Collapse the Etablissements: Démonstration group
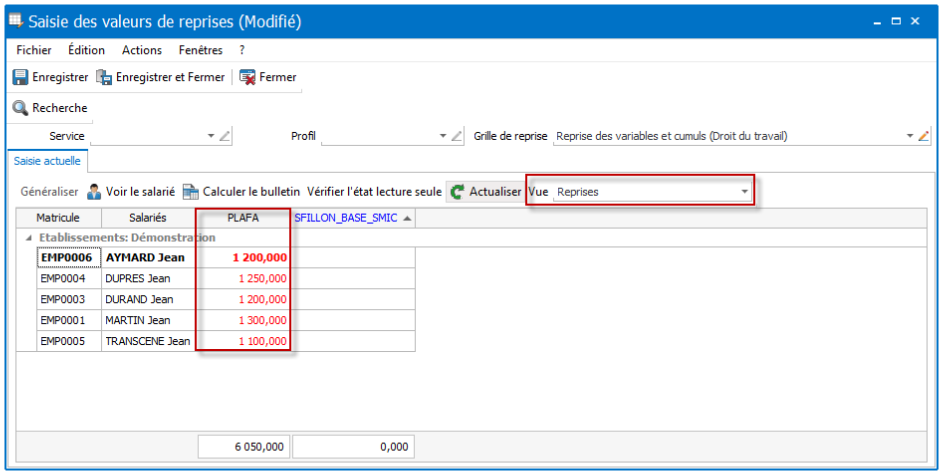943x475 pixels. [28, 238]
